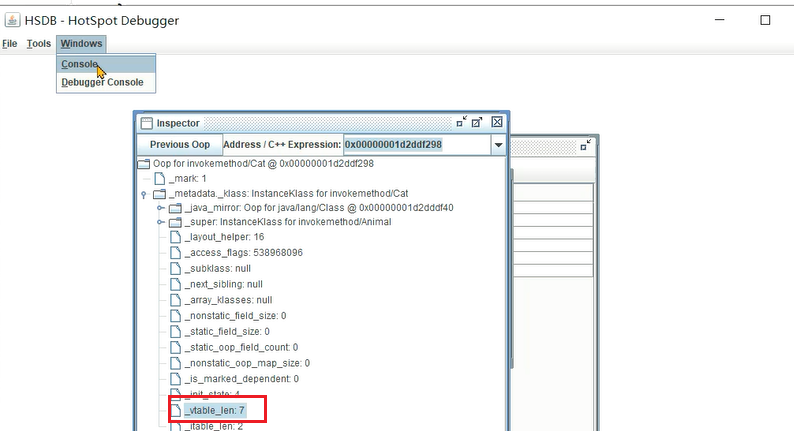The image size is (794, 431).
Task: Select Debugger Console from Windows menu
Action: pyautogui.click(x=102, y=82)
